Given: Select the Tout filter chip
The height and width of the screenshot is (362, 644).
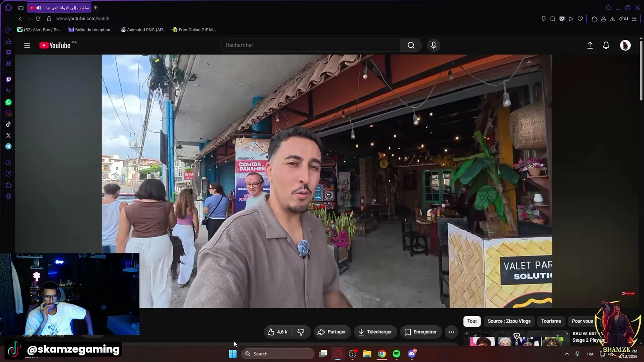Looking at the screenshot, I should (472, 321).
